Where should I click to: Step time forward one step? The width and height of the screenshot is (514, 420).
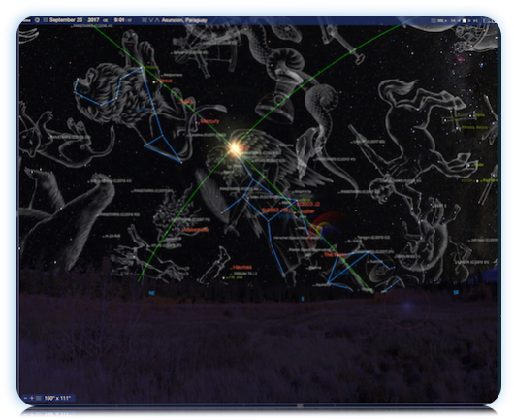click(475, 21)
